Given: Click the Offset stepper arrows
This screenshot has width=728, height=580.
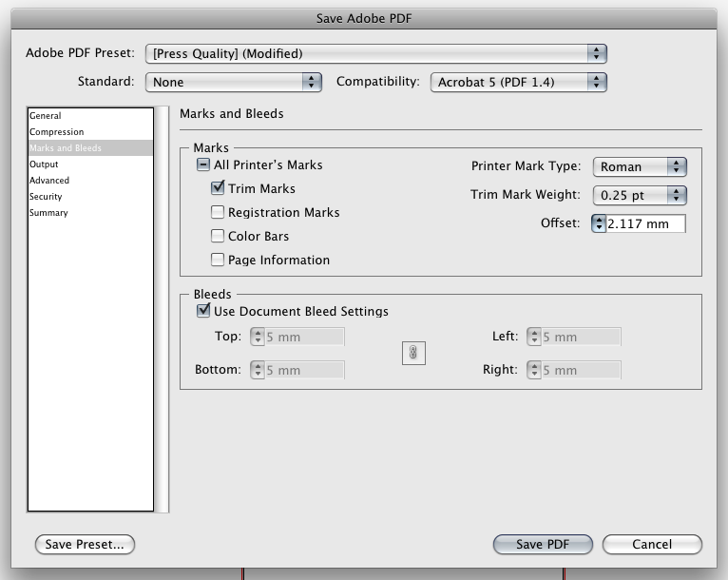Looking at the screenshot, I should point(599,223).
